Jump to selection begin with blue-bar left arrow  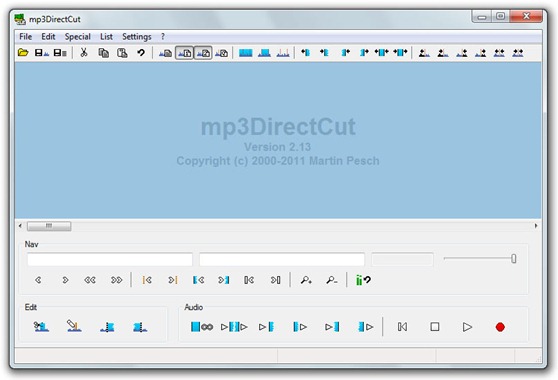pos(198,280)
